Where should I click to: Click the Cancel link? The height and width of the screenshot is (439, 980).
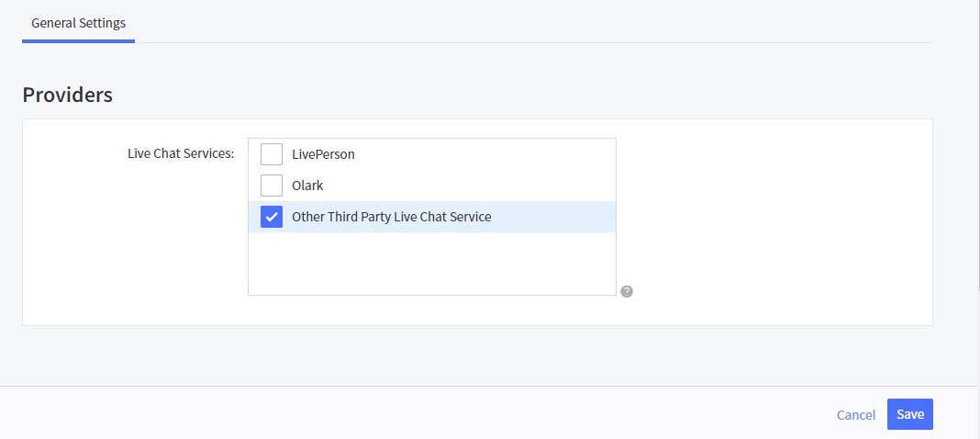855,415
